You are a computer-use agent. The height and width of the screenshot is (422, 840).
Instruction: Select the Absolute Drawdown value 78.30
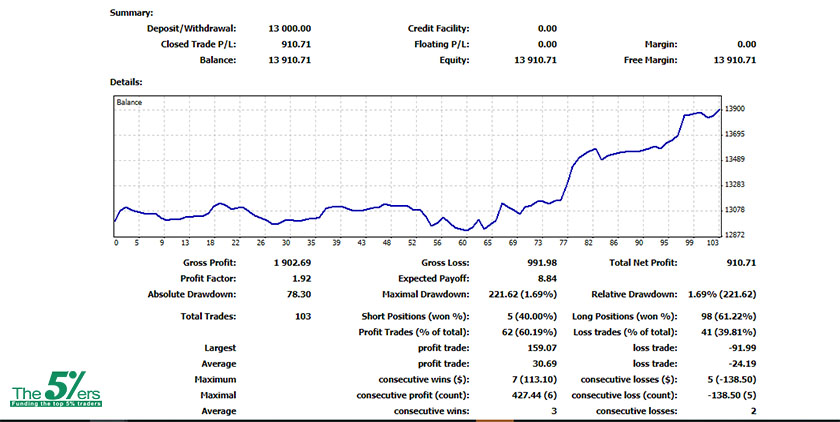pos(298,294)
